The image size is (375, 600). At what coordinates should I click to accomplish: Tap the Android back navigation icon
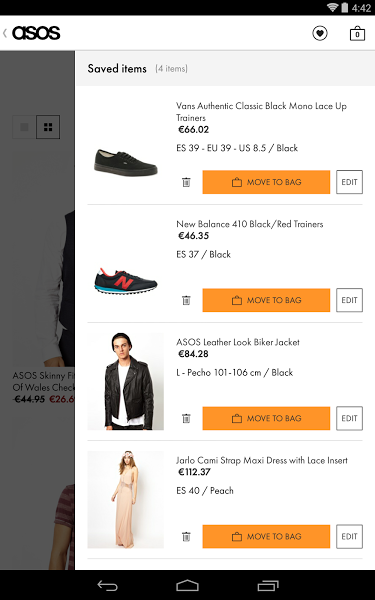[108, 585]
